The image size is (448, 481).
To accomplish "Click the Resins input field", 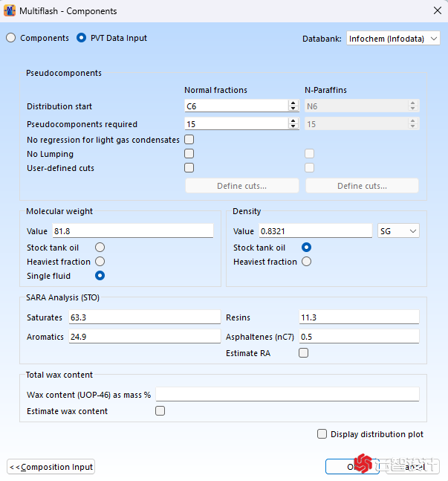I will pyautogui.click(x=359, y=317).
